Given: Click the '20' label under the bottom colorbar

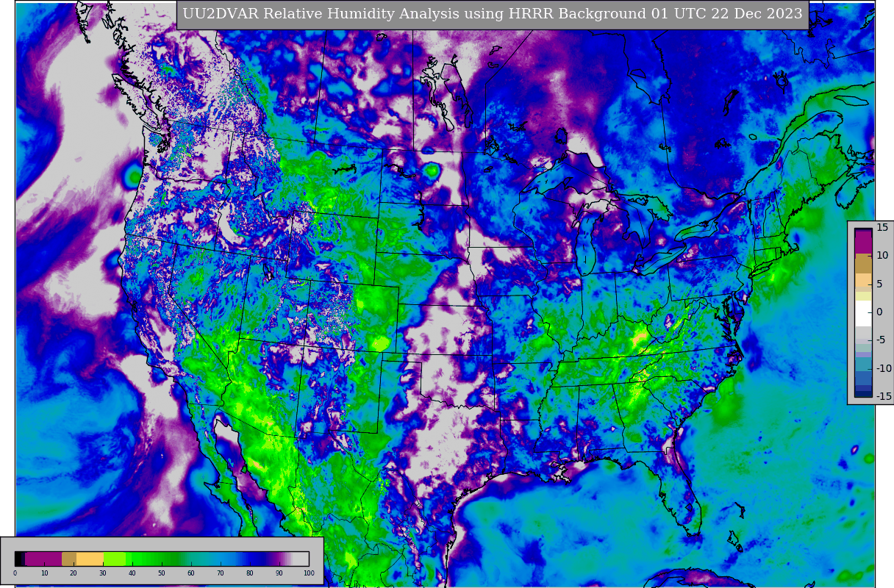Looking at the screenshot, I should [74, 573].
